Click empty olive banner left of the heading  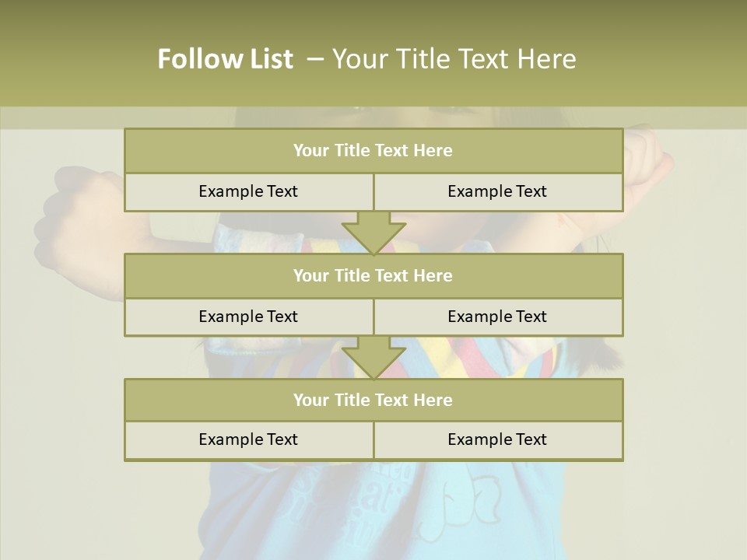pyautogui.click(x=70, y=59)
